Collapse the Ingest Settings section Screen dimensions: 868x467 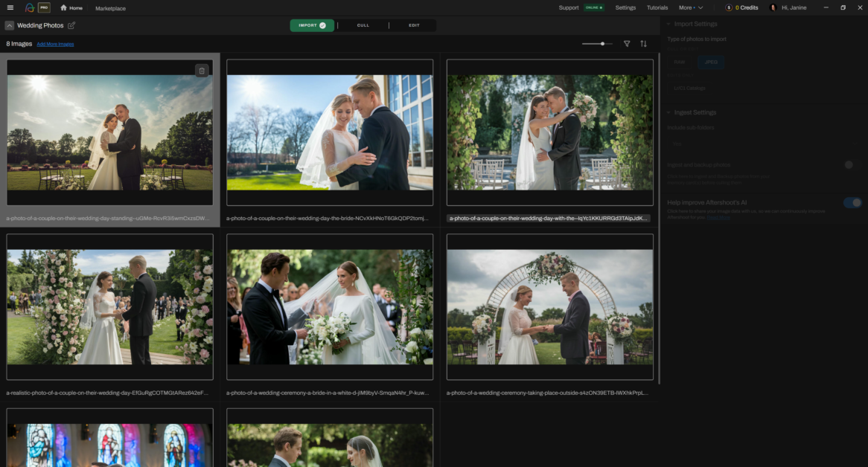tap(668, 113)
